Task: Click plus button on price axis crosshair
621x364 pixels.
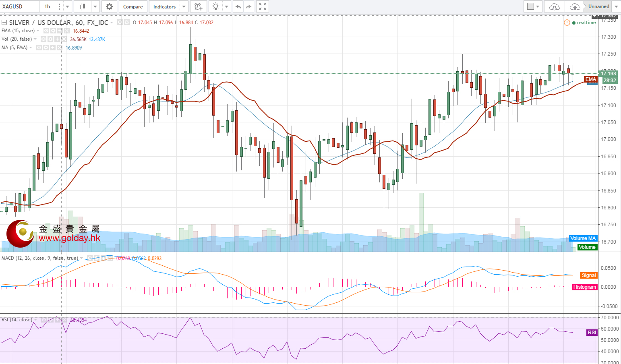Action: 595,16
